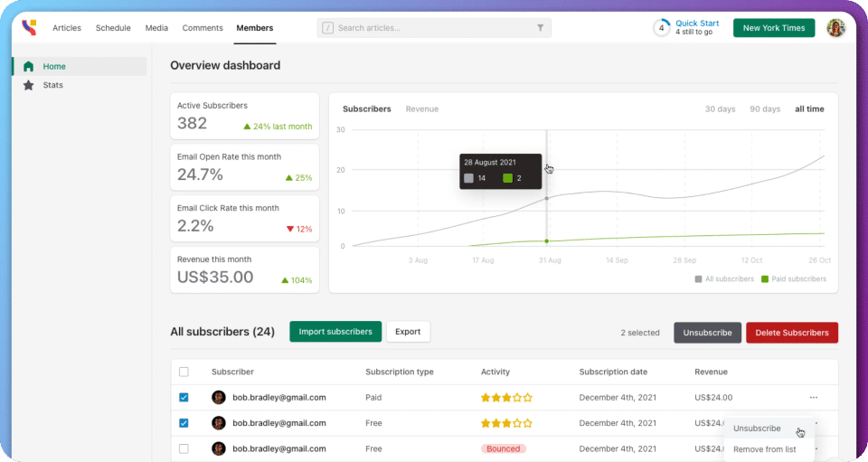868x462 pixels.
Task: Choose Remove from list in context menu
Action: [x=764, y=449]
